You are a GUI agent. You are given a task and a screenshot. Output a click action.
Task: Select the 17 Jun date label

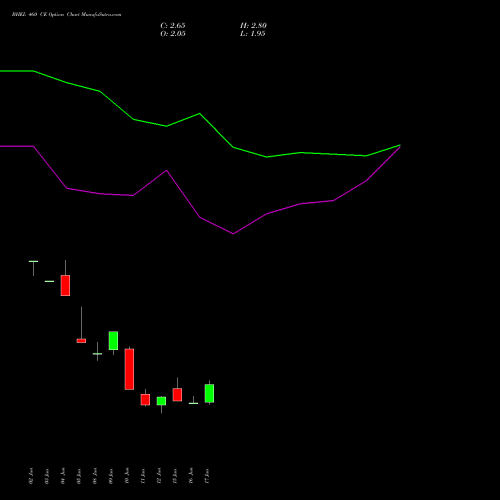(207, 476)
